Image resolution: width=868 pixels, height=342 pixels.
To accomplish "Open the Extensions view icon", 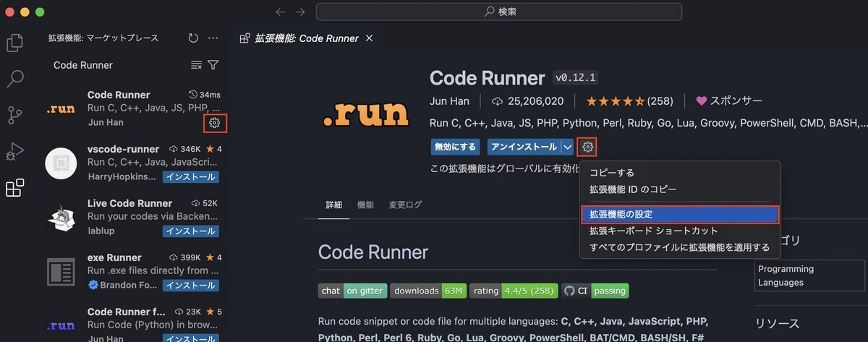I will (x=14, y=188).
